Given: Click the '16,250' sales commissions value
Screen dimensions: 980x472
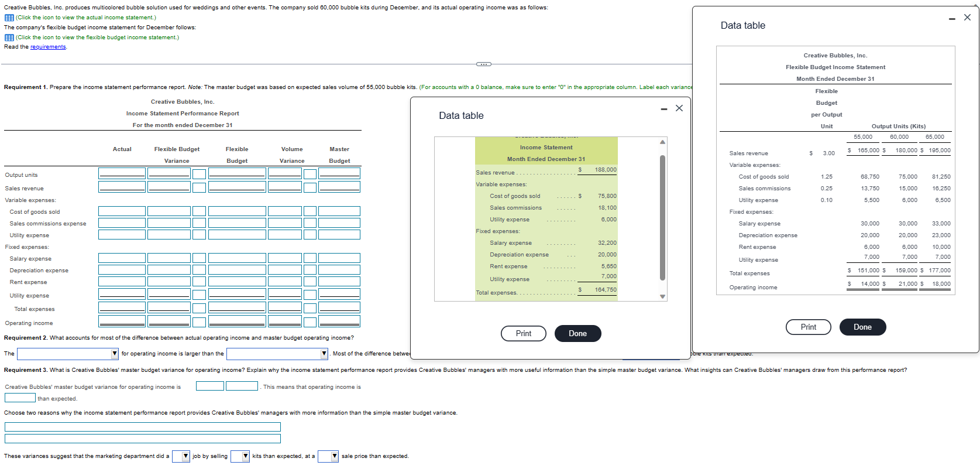Looking at the screenshot, I should point(941,189).
